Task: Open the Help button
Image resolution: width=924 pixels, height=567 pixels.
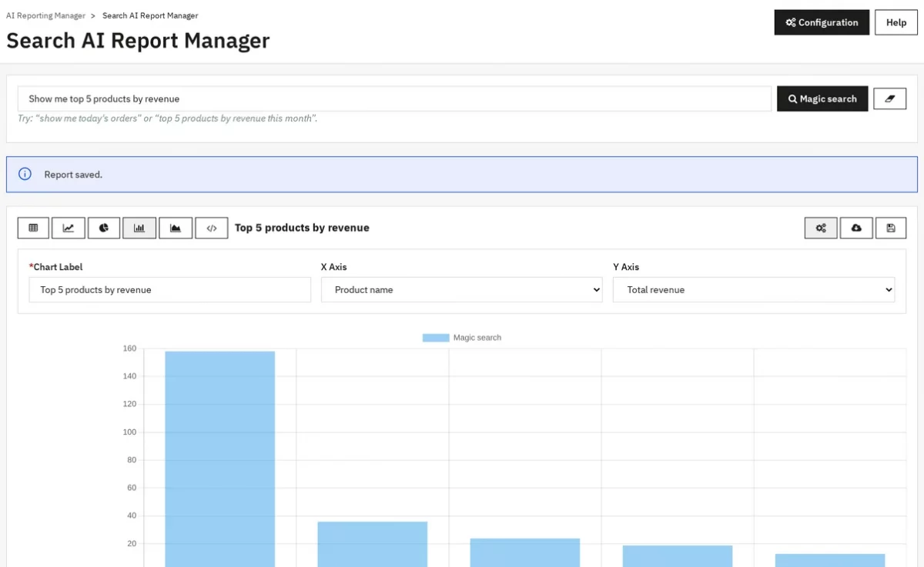Action: coord(896,22)
